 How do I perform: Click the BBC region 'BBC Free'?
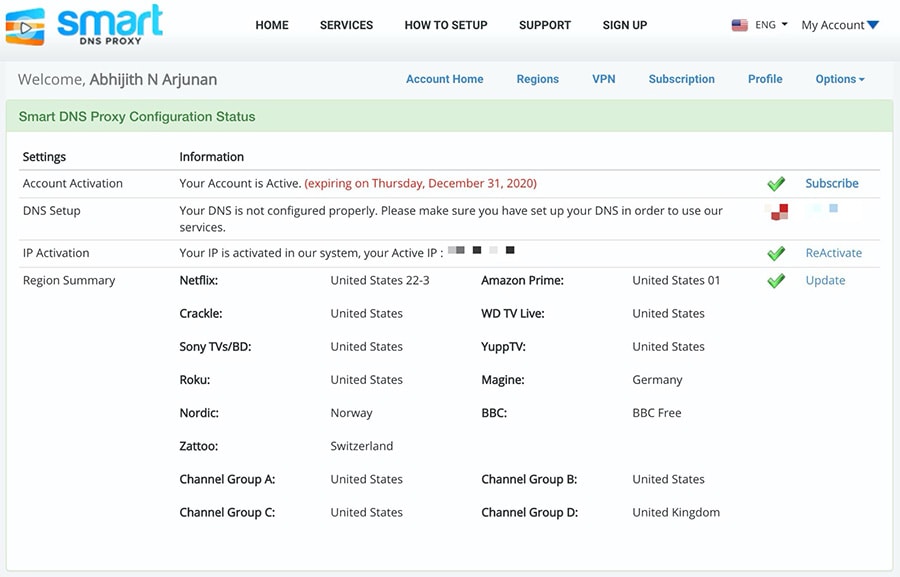657,413
